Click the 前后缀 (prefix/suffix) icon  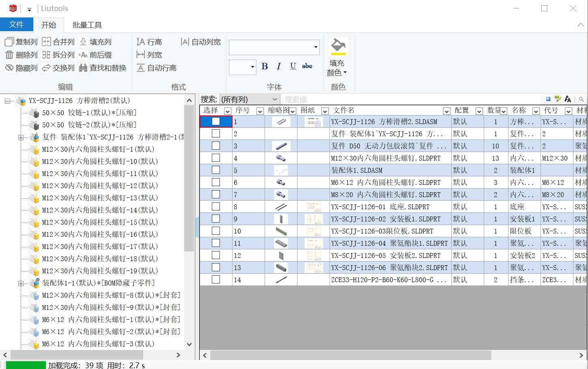point(83,55)
